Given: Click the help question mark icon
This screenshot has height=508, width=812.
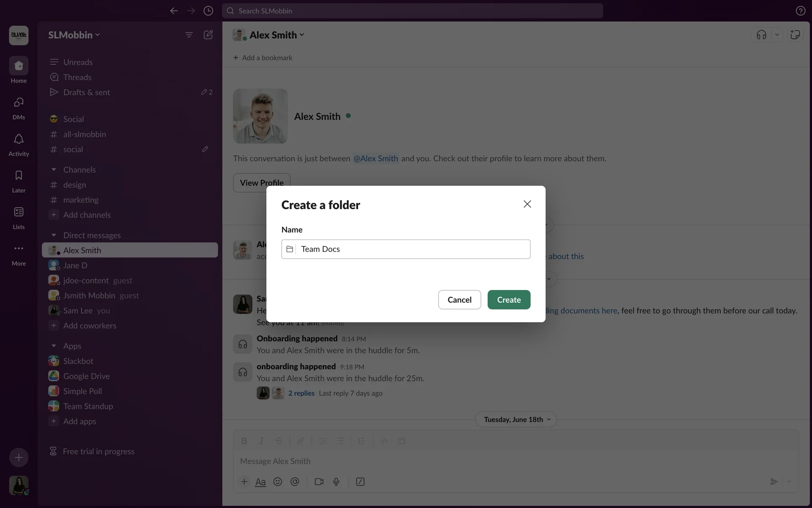Looking at the screenshot, I should 800,11.
